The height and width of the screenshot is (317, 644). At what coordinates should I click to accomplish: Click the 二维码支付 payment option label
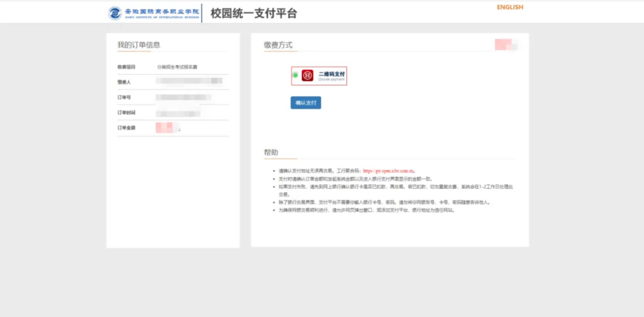point(332,74)
